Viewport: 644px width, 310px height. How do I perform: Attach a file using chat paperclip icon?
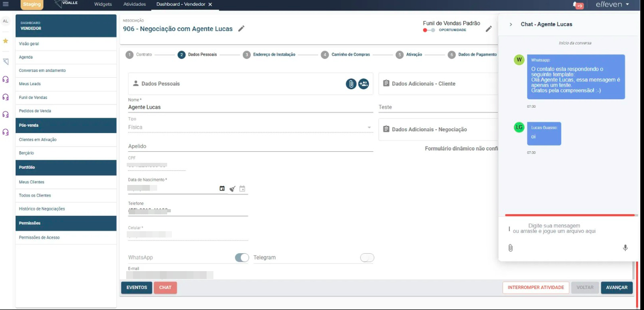510,248
